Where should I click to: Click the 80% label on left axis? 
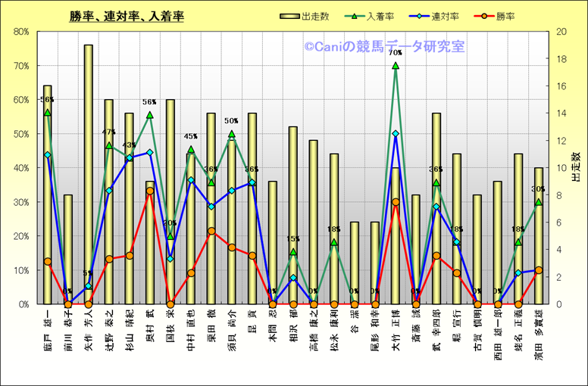(21, 32)
